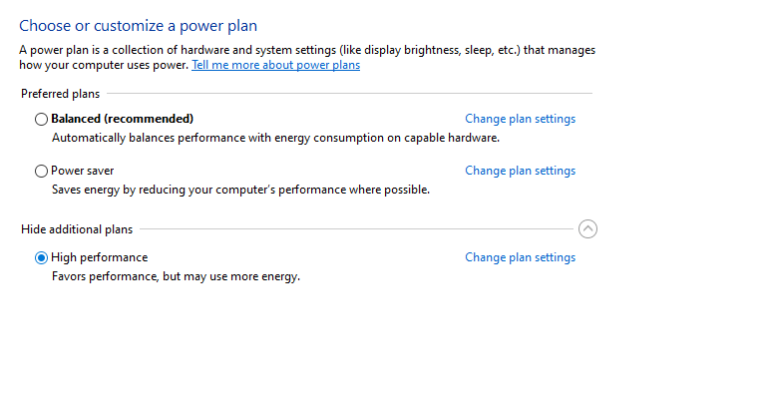Viewport: 768px width, 403px height.
Task: Click the Power saver plan name text
Action: tap(82, 171)
